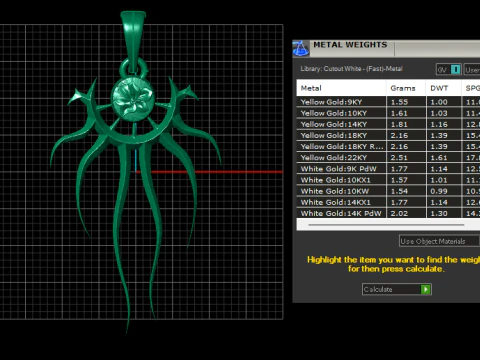Select the White Gold:14K PdW row
Screen dimensions: 480x360
388,213
